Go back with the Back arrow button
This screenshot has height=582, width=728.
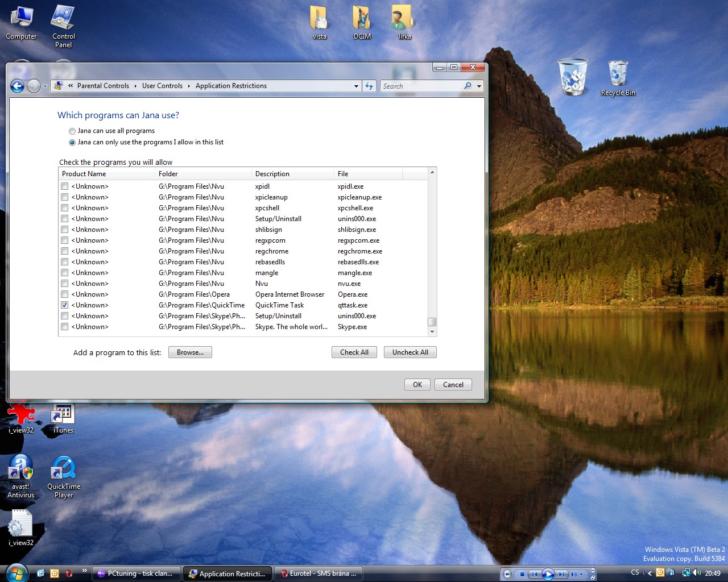tap(18, 86)
